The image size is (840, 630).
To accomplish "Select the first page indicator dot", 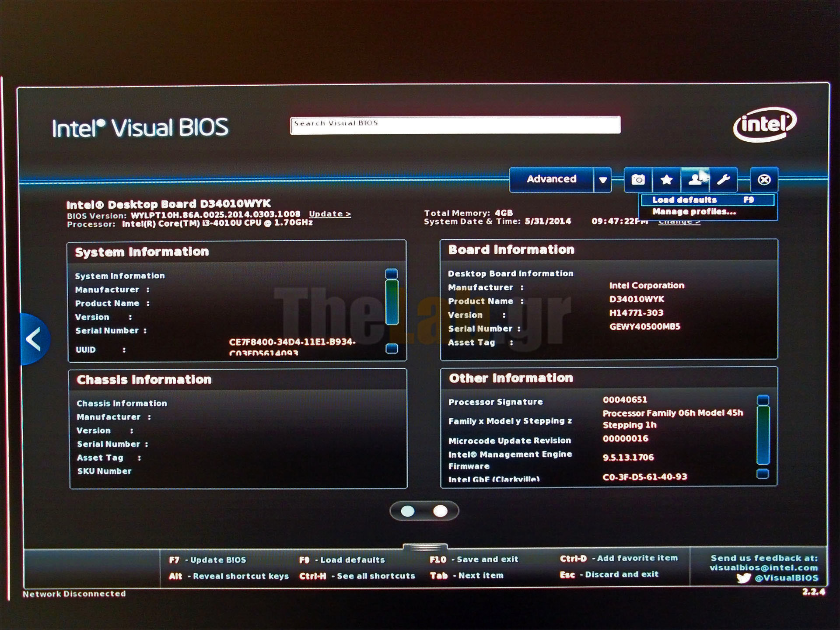I will tap(408, 511).
